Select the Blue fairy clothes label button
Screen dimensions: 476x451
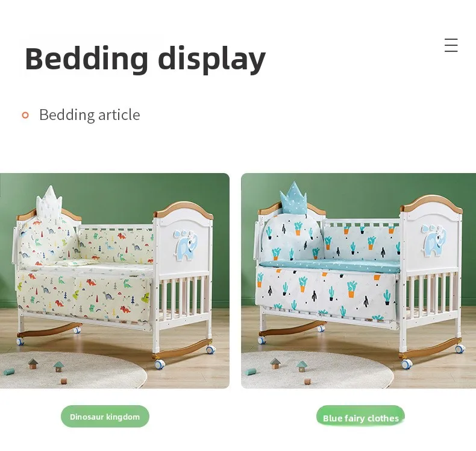point(360,417)
